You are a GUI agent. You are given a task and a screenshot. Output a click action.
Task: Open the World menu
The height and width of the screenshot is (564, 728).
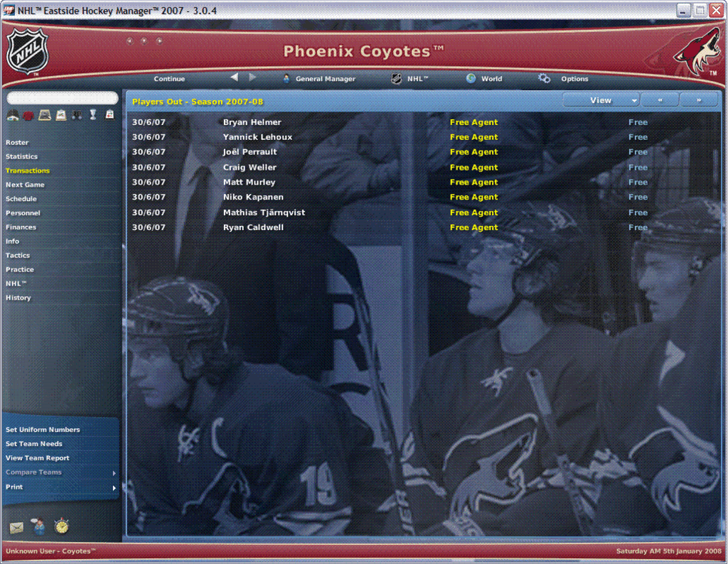point(492,79)
